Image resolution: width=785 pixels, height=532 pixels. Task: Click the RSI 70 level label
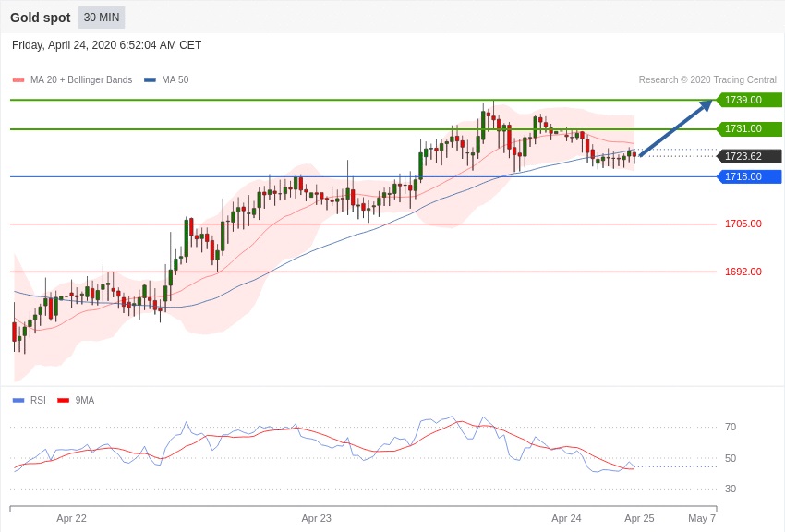(731, 427)
